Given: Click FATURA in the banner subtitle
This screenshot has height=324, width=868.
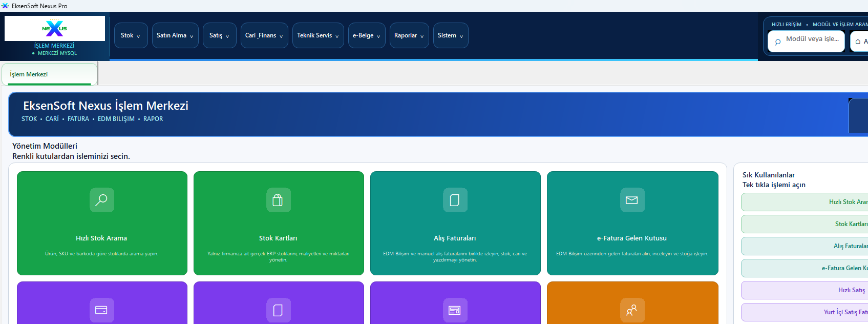Looking at the screenshot, I should (78, 119).
